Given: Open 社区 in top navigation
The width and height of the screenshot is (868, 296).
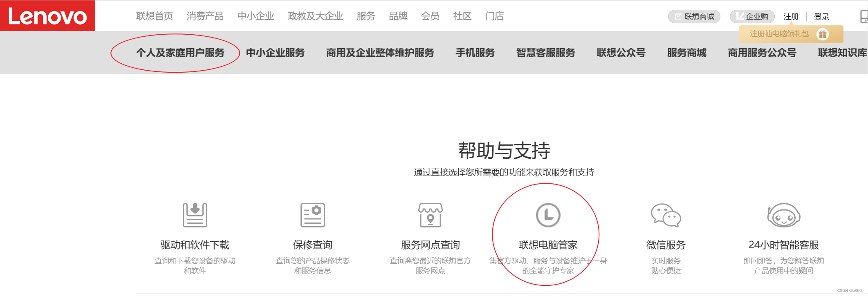Looking at the screenshot, I should (x=462, y=16).
